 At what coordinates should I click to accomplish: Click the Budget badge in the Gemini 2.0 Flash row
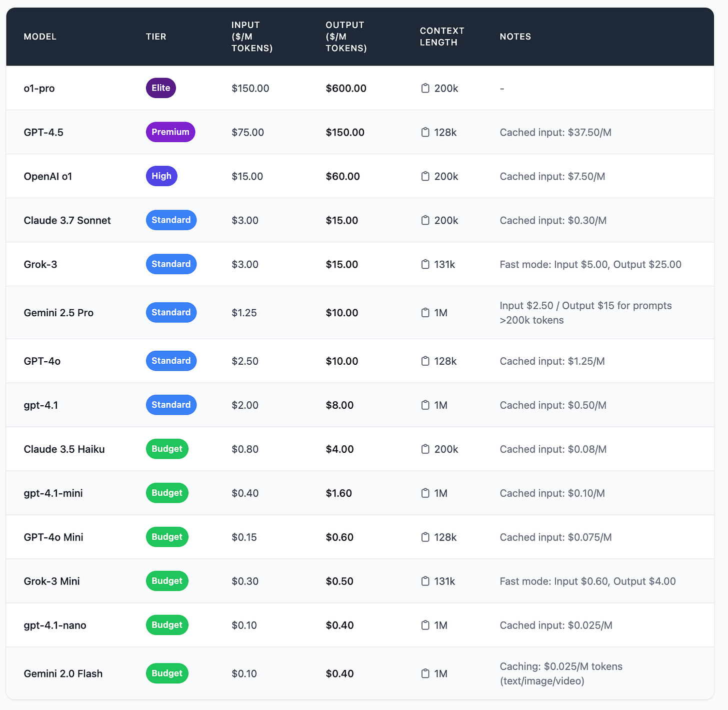point(167,673)
